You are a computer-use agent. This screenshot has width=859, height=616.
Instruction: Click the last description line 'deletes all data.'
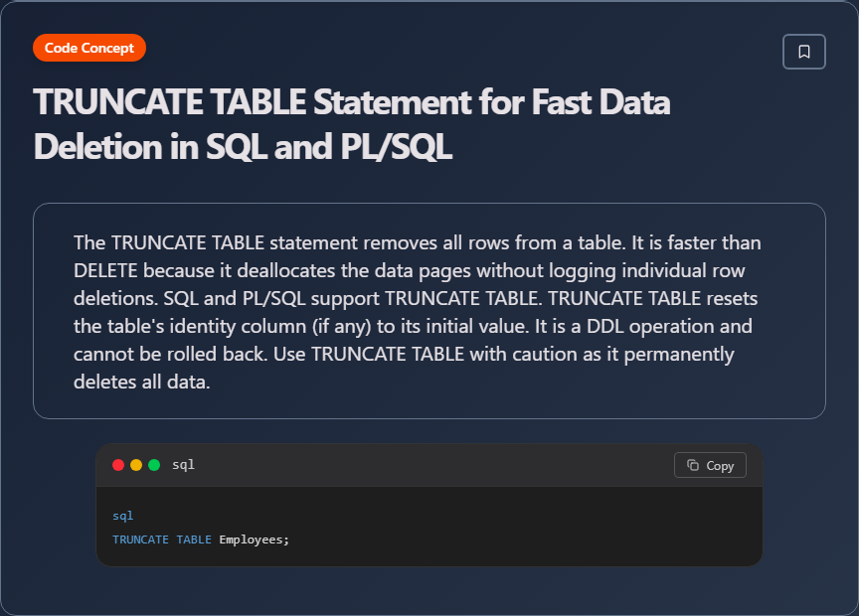(x=141, y=382)
